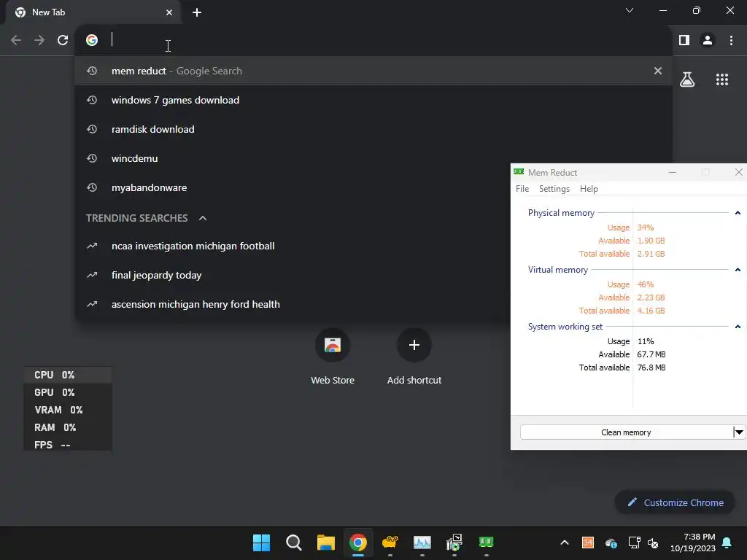Go forward to the next page
Image resolution: width=747 pixels, height=560 pixels.
(39, 40)
